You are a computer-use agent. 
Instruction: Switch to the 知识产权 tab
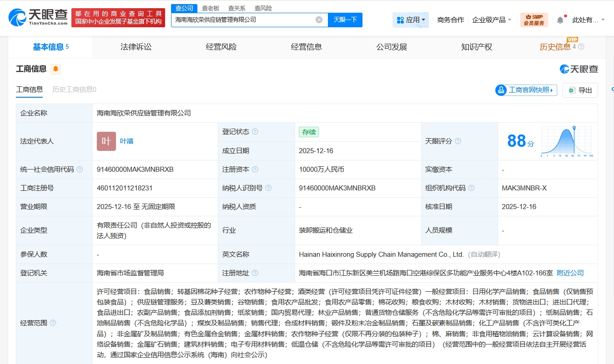pos(476,47)
